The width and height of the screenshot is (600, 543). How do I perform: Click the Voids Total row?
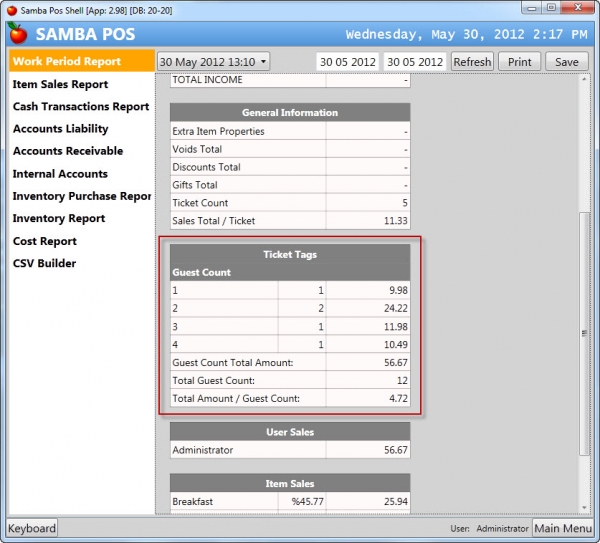[x=290, y=149]
